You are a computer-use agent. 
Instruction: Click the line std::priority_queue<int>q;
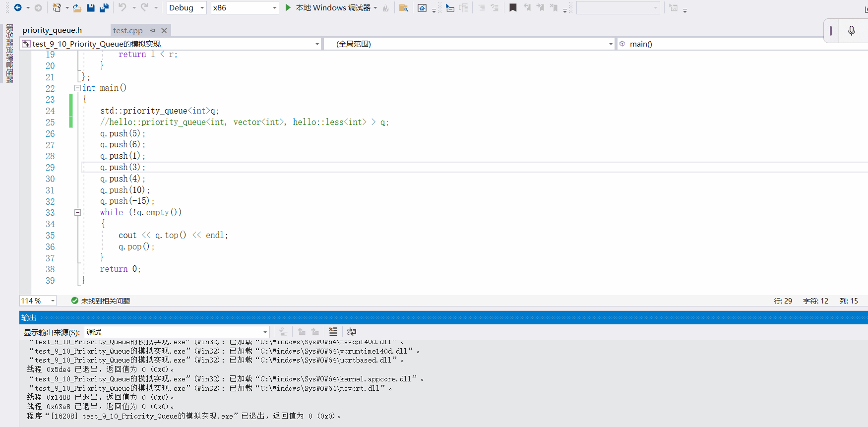[x=159, y=111]
